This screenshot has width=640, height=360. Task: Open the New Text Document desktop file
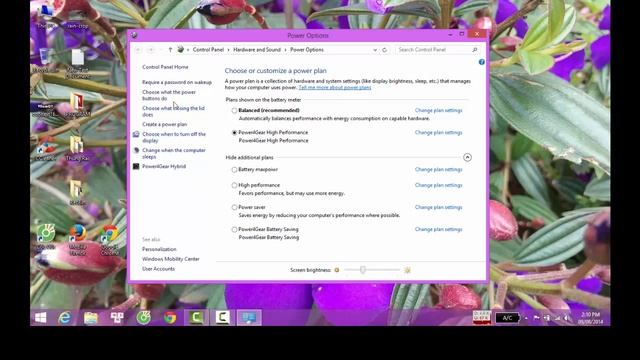point(78,64)
